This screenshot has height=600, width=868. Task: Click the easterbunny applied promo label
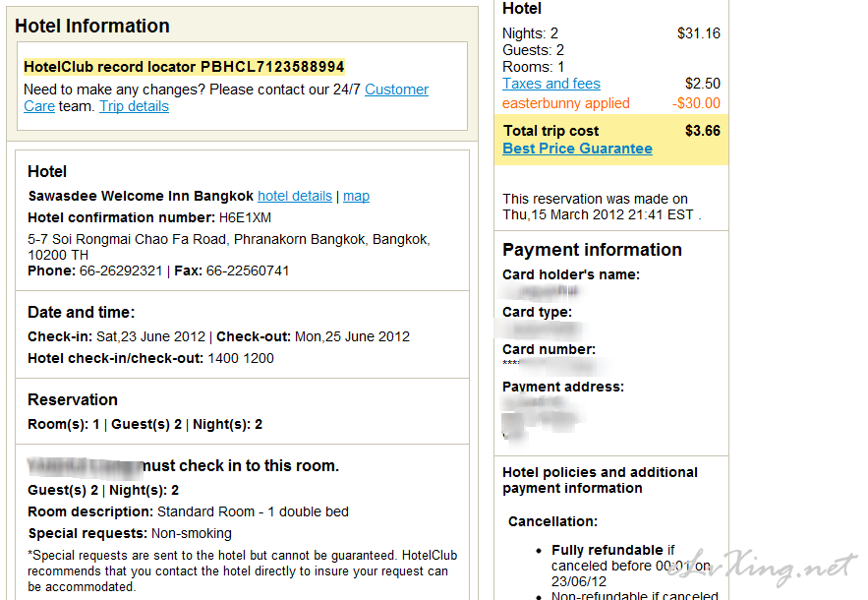click(x=566, y=103)
